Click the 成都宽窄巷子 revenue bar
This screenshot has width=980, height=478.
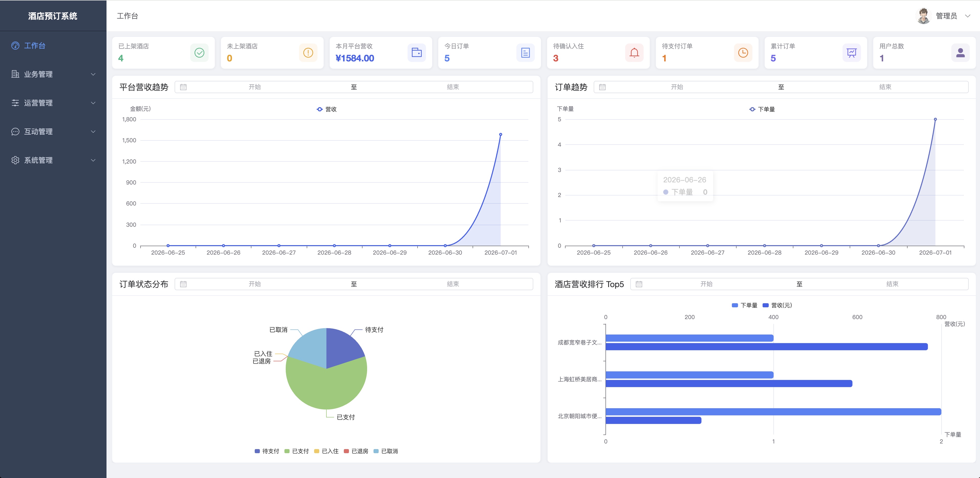point(766,347)
